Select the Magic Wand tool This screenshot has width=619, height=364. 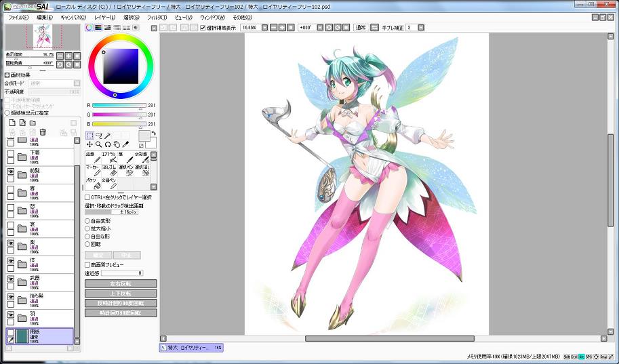tap(107, 136)
